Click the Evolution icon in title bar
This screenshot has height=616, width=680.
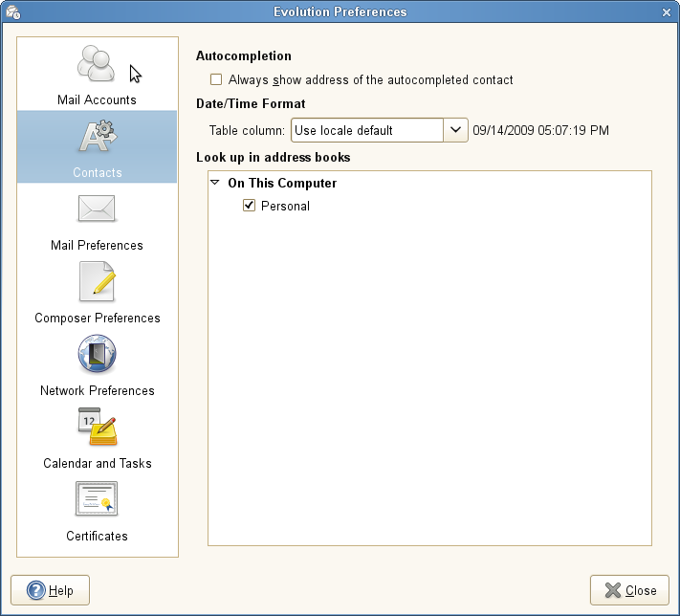(x=13, y=12)
